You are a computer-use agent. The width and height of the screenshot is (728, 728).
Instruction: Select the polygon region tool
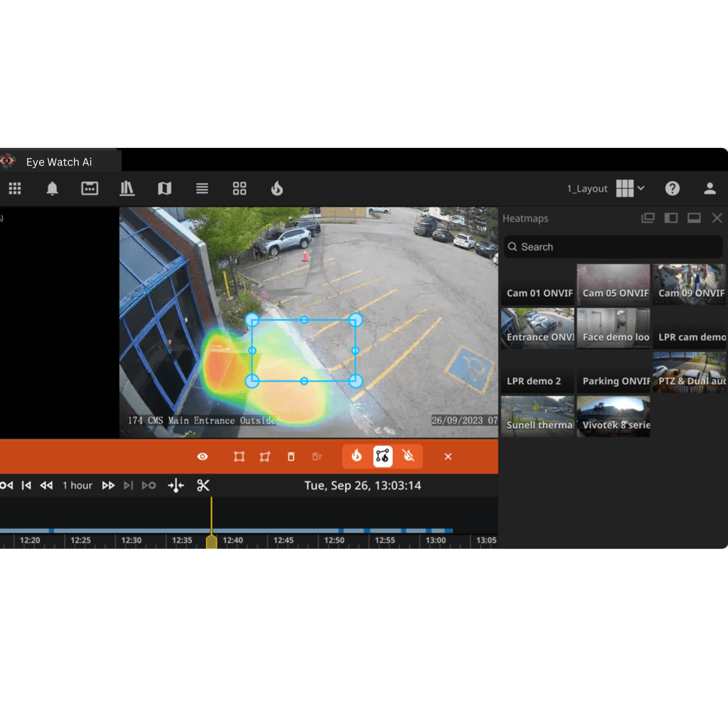click(x=265, y=456)
